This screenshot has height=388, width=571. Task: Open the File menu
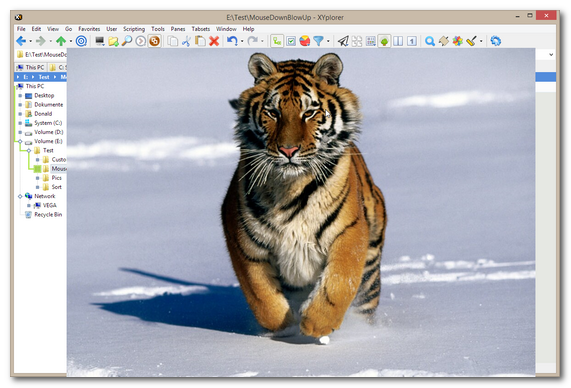tap(21, 29)
